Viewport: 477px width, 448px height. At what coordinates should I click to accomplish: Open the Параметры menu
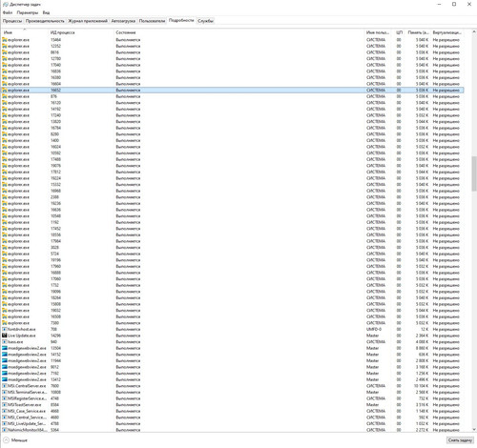coord(28,12)
